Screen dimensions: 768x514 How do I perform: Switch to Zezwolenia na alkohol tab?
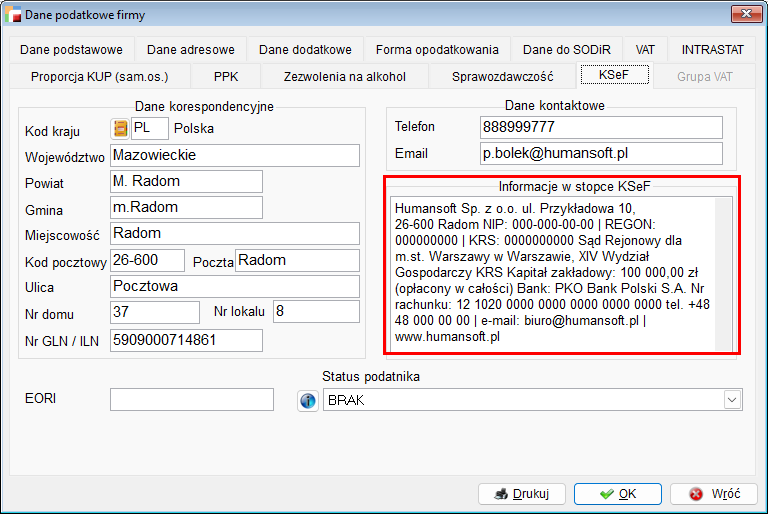tap(344, 75)
